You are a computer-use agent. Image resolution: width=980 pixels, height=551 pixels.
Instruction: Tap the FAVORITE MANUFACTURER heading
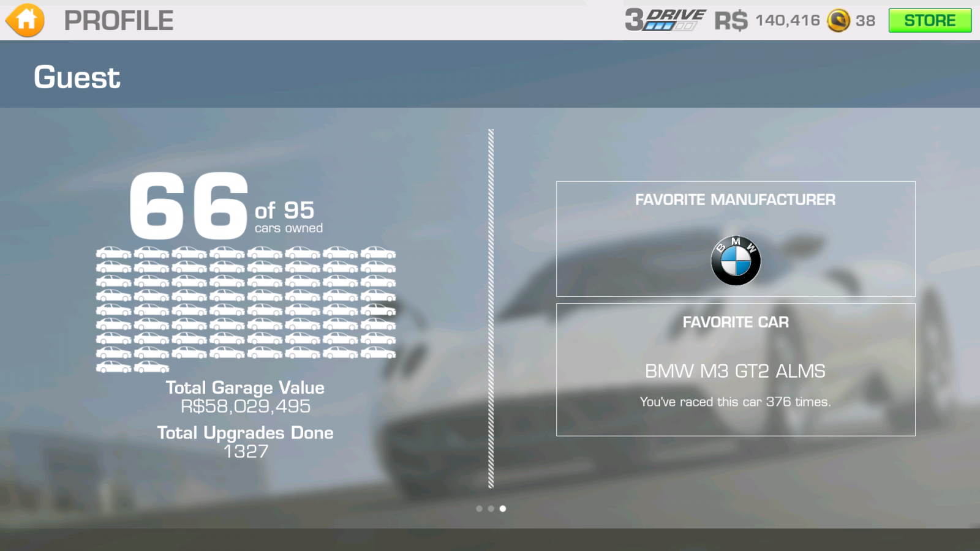[735, 200]
